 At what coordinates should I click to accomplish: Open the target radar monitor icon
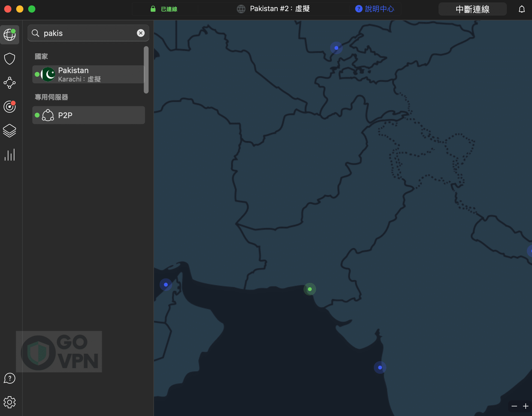point(10,107)
